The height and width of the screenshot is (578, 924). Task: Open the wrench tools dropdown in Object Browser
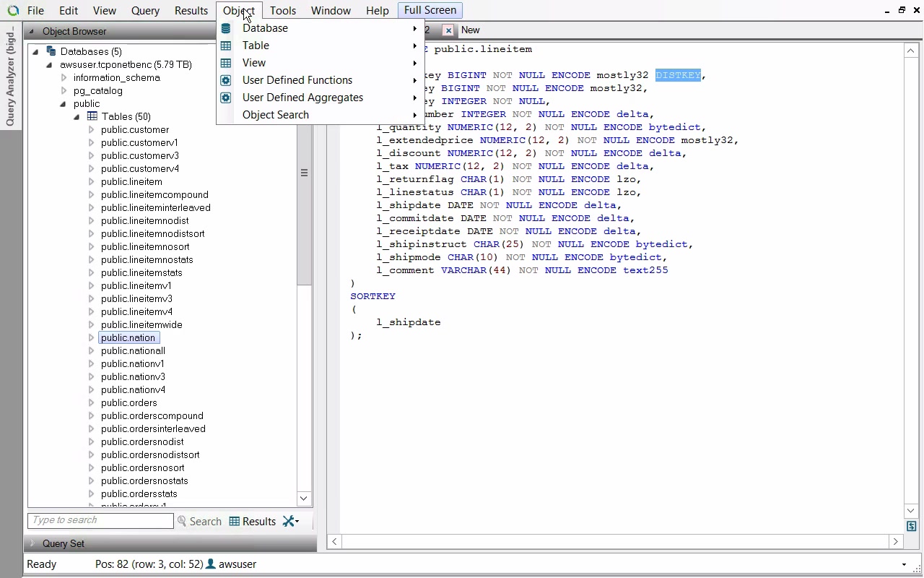pos(290,522)
